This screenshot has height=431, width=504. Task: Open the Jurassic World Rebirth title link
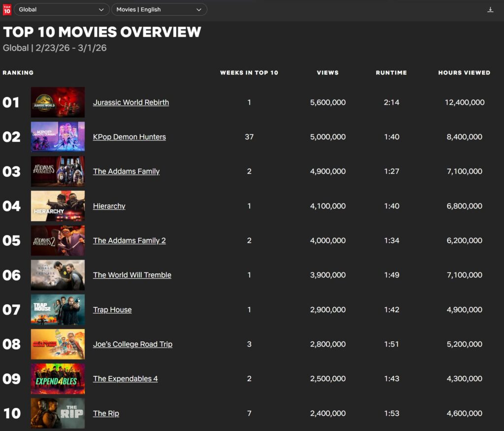(x=131, y=102)
